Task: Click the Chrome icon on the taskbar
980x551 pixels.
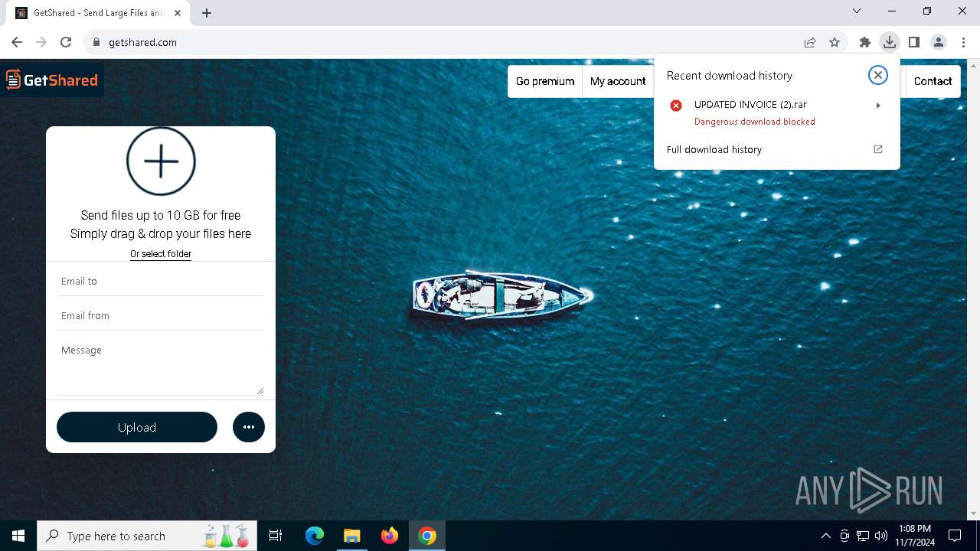Action: 427,536
